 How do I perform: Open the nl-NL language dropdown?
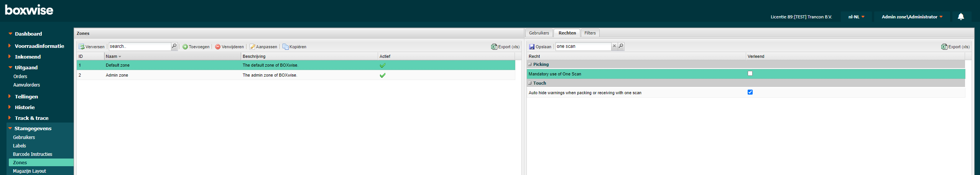point(856,17)
